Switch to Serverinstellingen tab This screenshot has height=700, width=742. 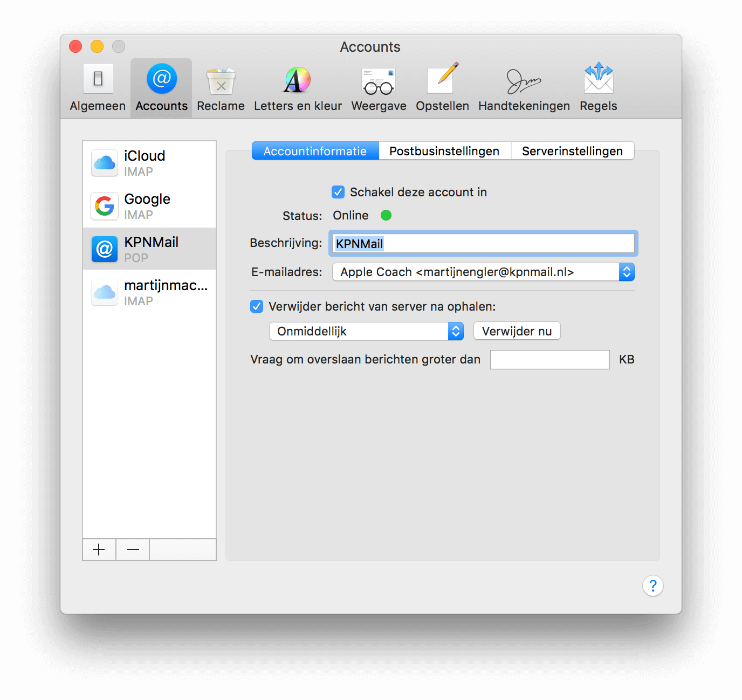click(x=573, y=151)
